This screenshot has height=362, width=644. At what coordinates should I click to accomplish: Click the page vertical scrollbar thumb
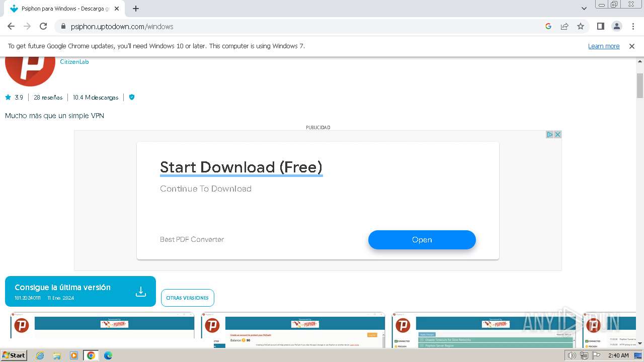[640, 85]
